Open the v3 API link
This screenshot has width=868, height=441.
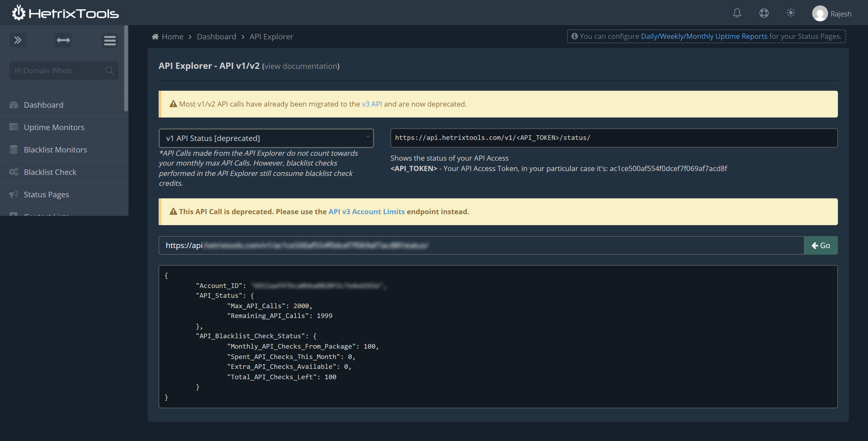[372, 104]
